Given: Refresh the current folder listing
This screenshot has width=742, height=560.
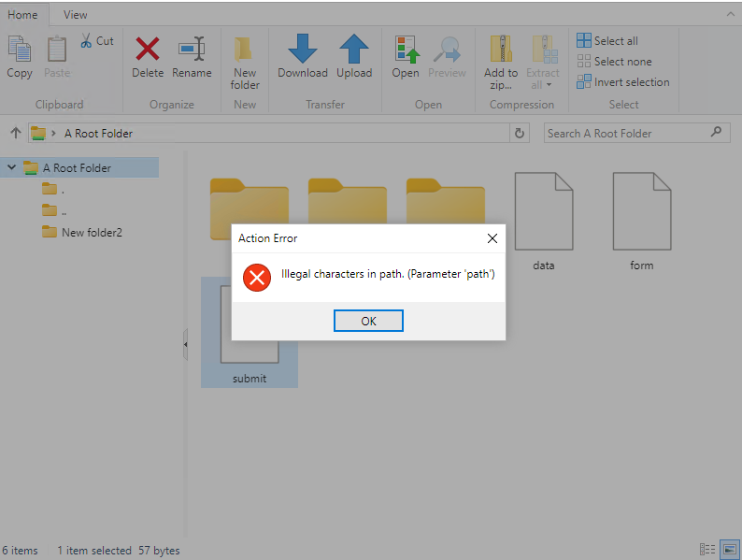Looking at the screenshot, I should [x=521, y=133].
